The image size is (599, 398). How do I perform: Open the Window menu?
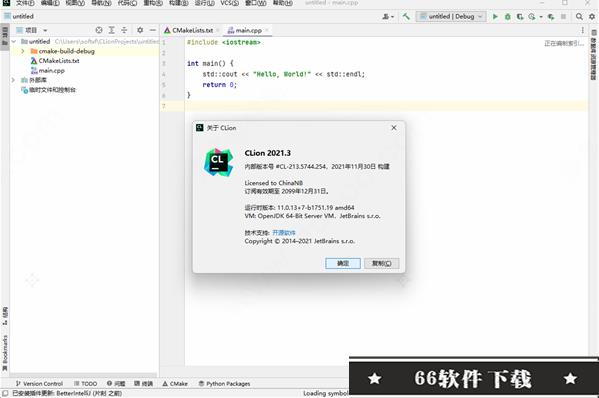tap(256, 3)
